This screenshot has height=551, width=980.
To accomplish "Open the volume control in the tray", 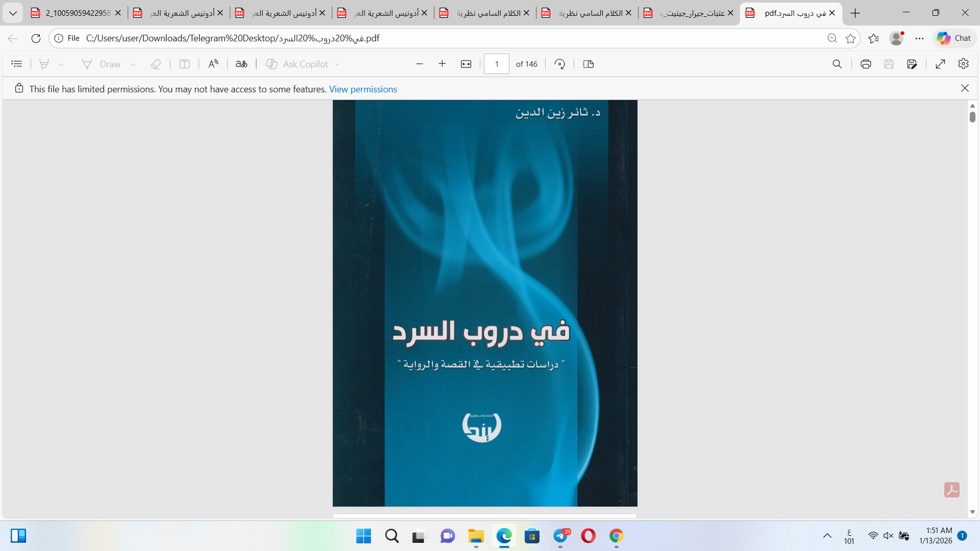I will pos(888,536).
